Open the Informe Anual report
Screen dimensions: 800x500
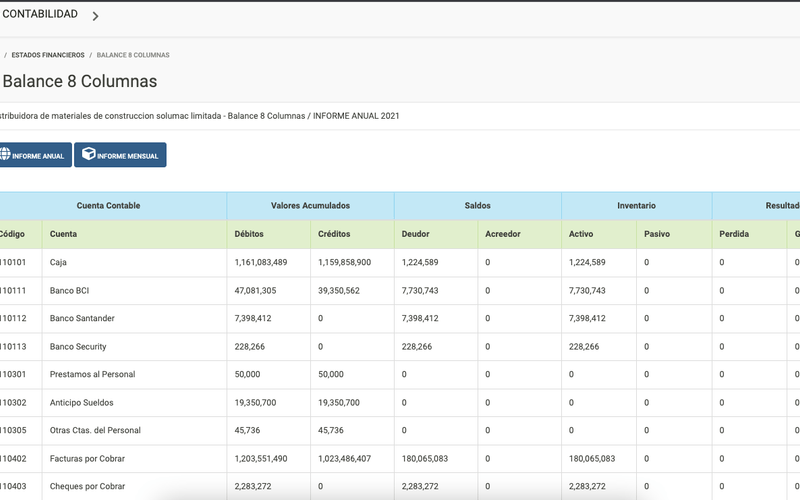tap(38, 156)
